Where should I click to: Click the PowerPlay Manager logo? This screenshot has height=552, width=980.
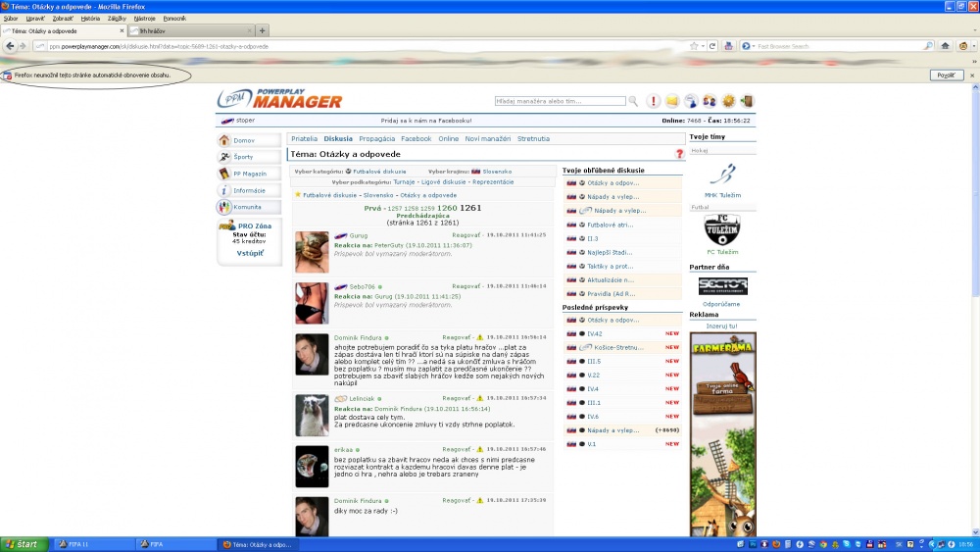(x=280, y=99)
